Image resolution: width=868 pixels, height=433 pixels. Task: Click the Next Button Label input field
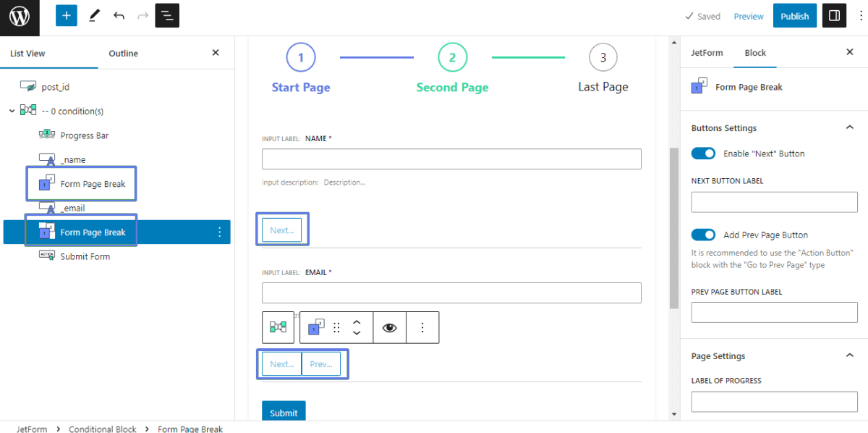pos(774,202)
